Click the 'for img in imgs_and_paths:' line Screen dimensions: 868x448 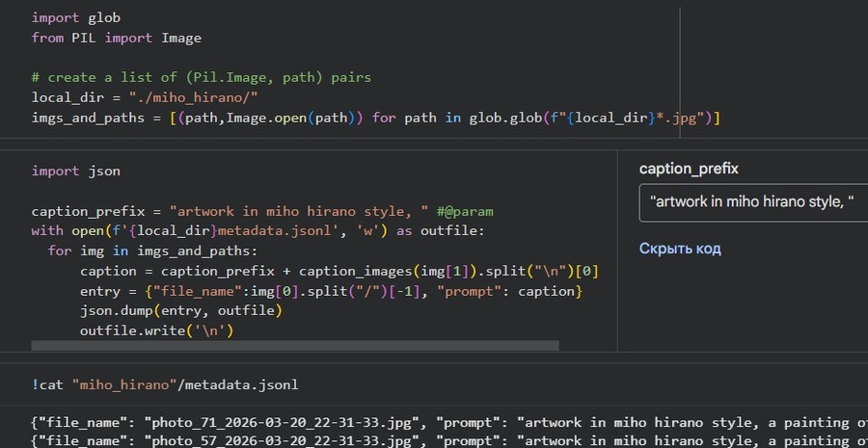tap(152, 251)
